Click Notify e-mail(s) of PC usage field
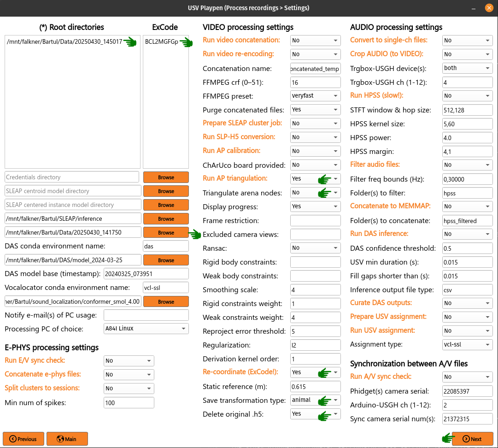 (146, 315)
